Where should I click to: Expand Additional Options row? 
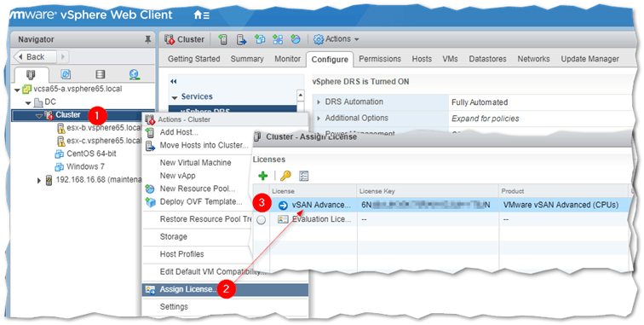coord(319,118)
